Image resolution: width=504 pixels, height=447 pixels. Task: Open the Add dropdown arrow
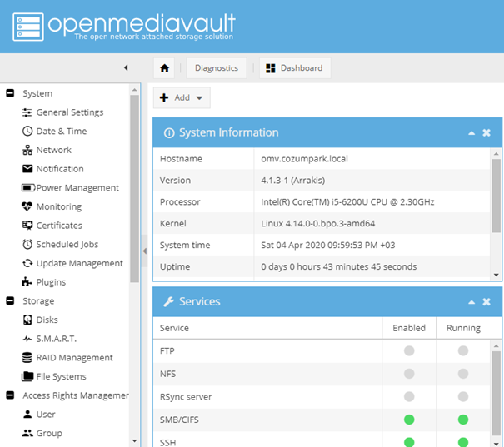pyautogui.click(x=199, y=98)
